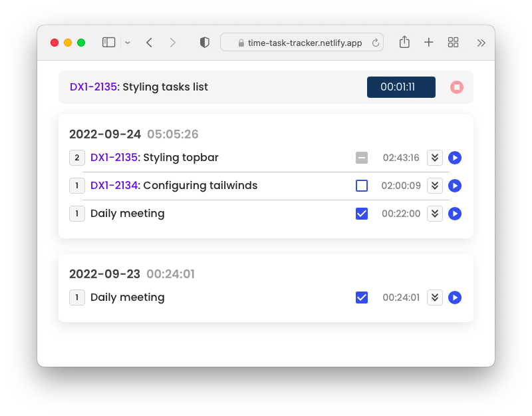Screen dimensions: 532x416
Task: Click the count badge beside Configuring tailwinds
Action: click(x=77, y=186)
